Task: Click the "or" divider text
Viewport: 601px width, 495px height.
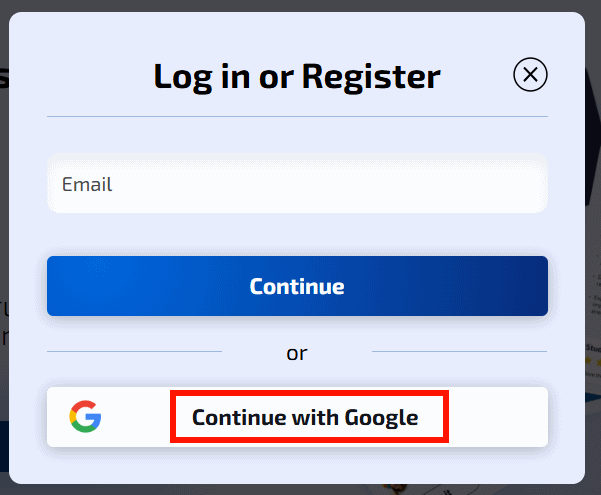Action: 297,352
